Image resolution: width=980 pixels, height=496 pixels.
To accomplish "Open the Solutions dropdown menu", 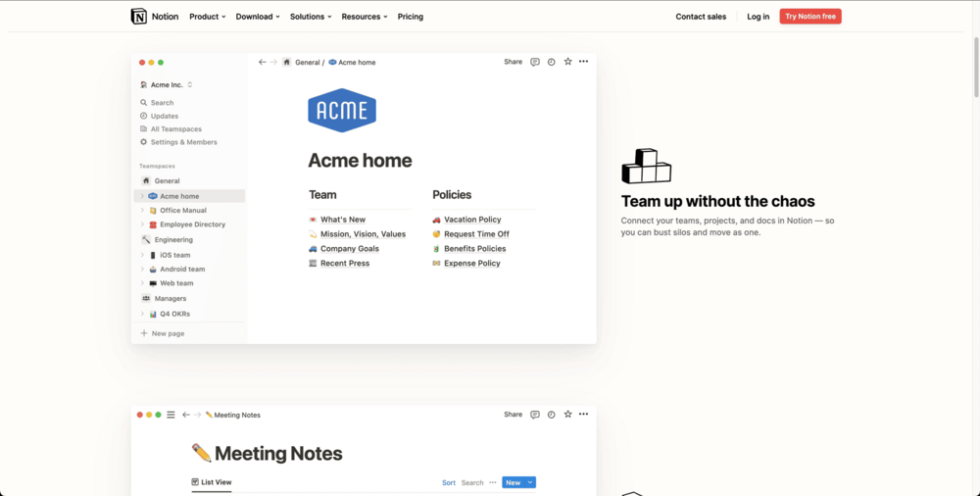I will (311, 17).
